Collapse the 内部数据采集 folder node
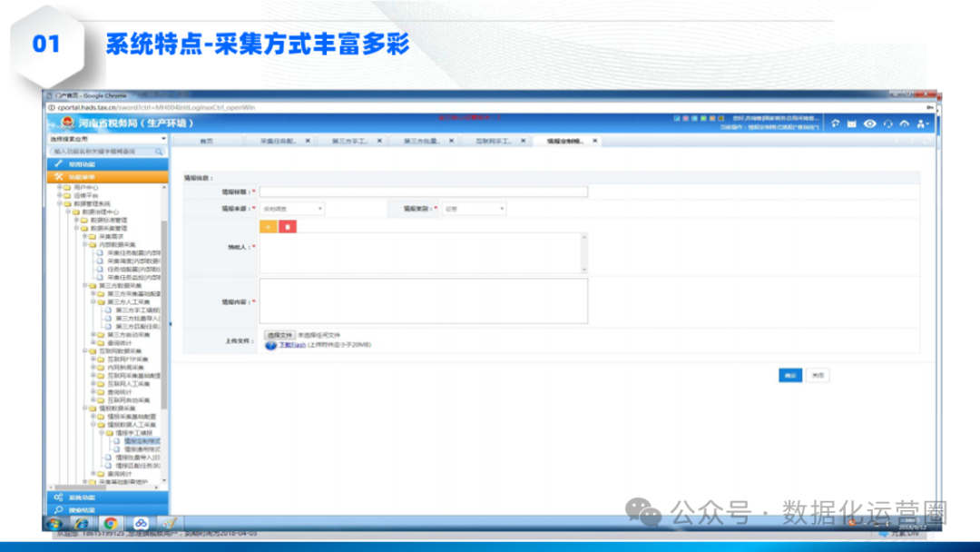The image size is (980, 552). pyautogui.click(x=84, y=244)
